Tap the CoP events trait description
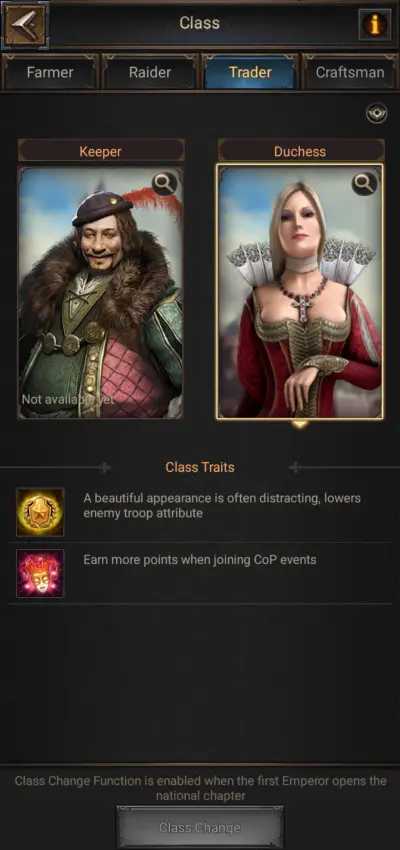400x850 pixels. click(x=199, y=559)
